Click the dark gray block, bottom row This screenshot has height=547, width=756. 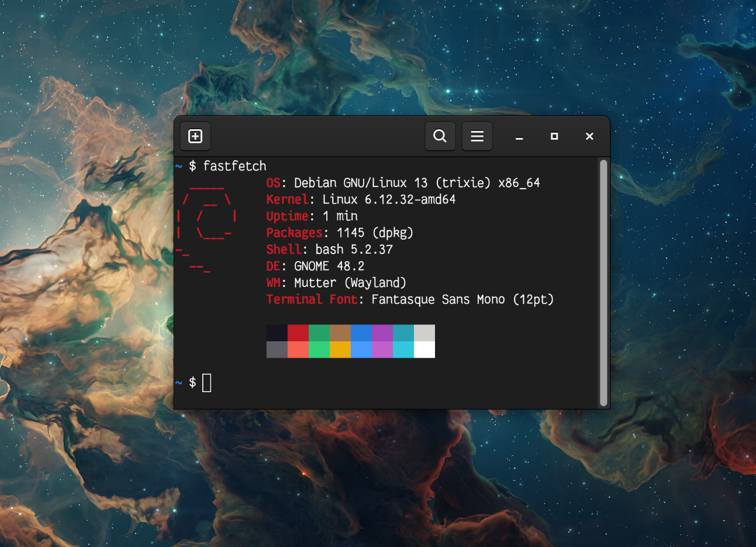click(277, 349)
